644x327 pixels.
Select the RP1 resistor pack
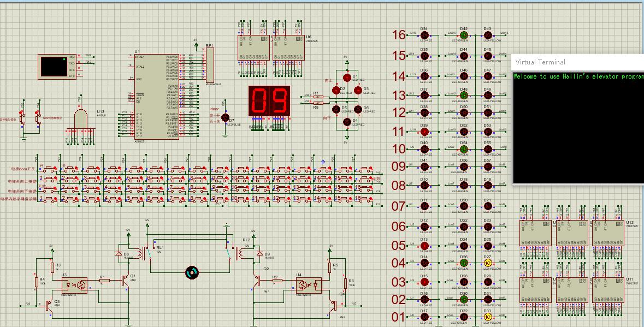(x=210, y=66)
